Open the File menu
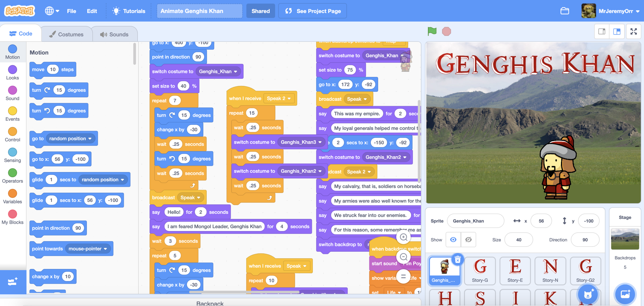 pos(71,11)
